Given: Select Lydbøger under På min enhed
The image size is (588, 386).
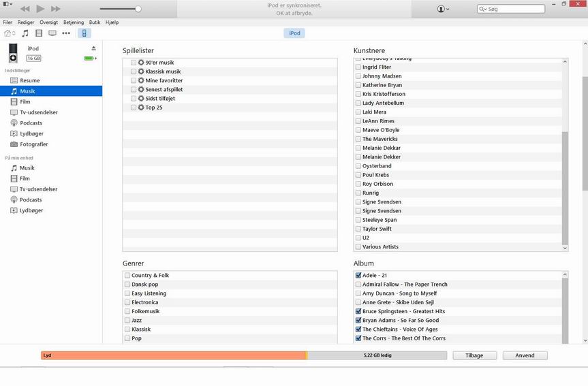Looking at the screenshot, I should pos(51,210).
